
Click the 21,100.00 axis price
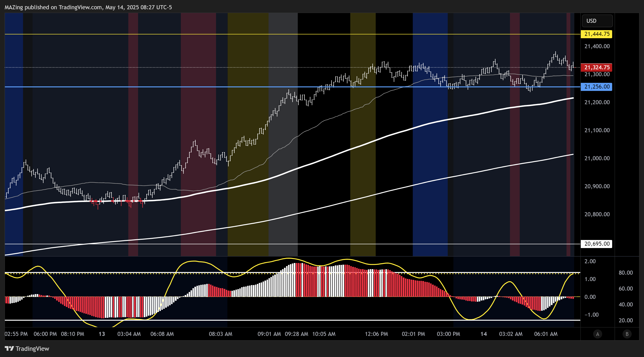click(x=597, y=130)
